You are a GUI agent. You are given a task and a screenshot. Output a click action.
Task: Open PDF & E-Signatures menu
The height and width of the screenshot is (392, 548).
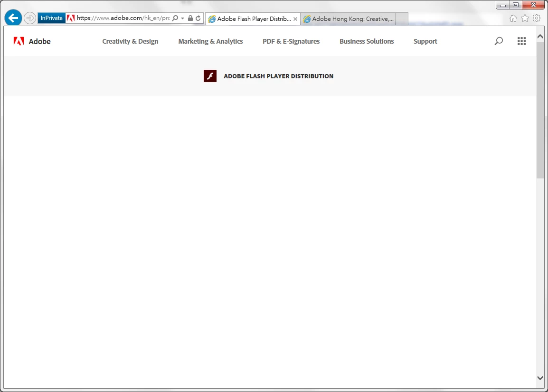[x=291, y=41]
